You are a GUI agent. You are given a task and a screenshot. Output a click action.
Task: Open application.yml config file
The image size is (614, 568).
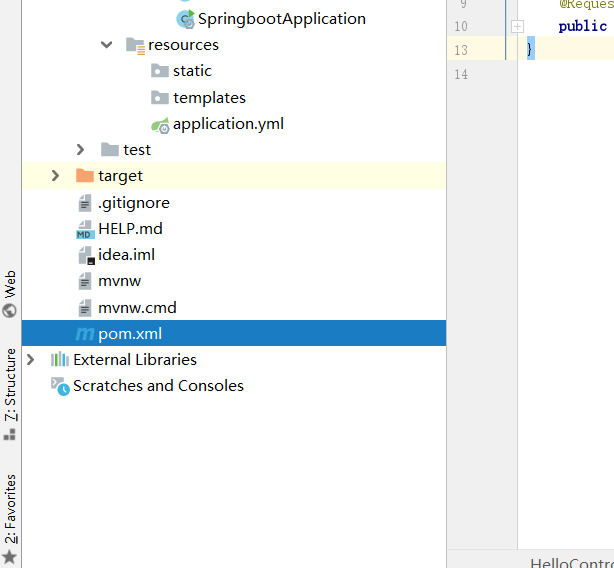tap(228, 124)
